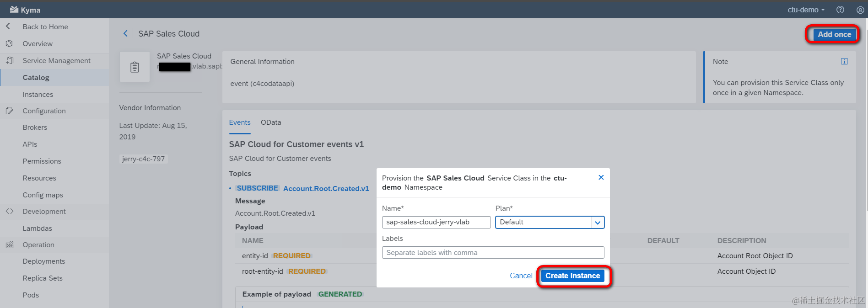Click the Account Object ID description
Screen dimensions: 868x308
[x=746, y=271]
